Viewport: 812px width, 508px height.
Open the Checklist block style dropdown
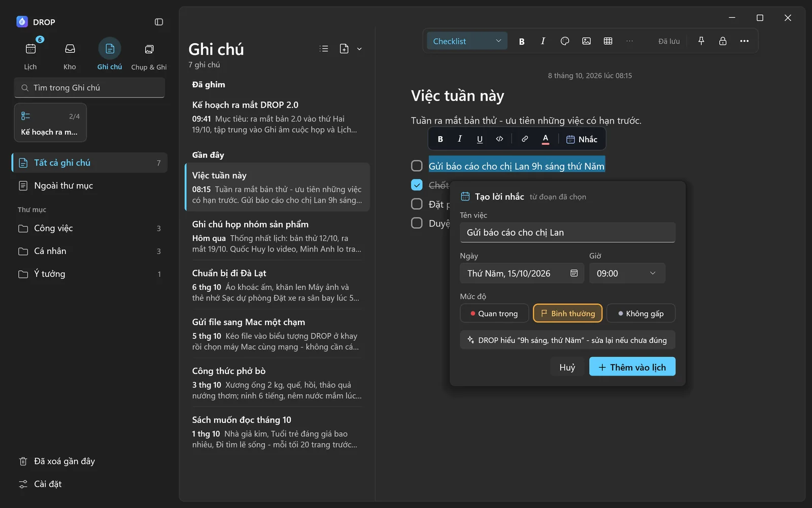[467, 41]
